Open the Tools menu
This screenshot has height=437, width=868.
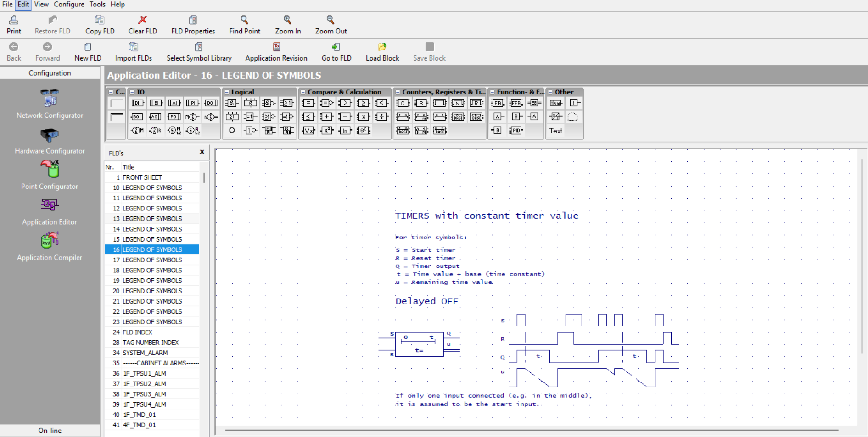(x=97, y=4)
